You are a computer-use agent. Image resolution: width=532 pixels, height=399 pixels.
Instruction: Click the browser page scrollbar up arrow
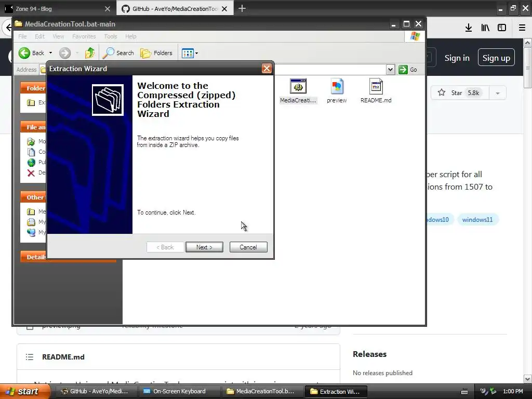[528, 43]
